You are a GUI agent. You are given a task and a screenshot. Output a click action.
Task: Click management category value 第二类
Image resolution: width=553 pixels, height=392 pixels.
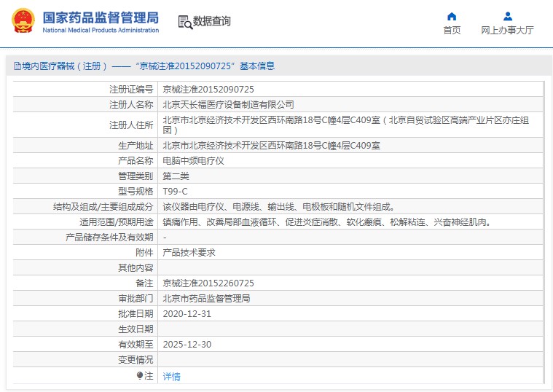176,176
